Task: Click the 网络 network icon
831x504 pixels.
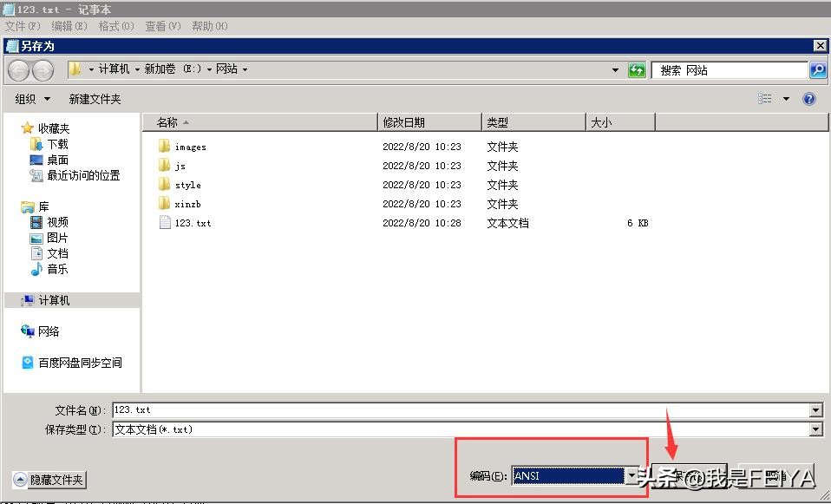Action: pyautogui.click(x=28, y=331)
